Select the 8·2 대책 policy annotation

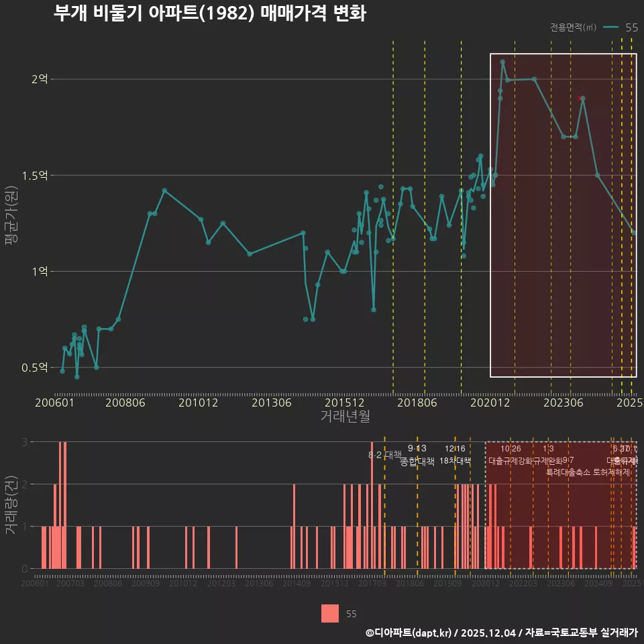[x=384, y=454]
